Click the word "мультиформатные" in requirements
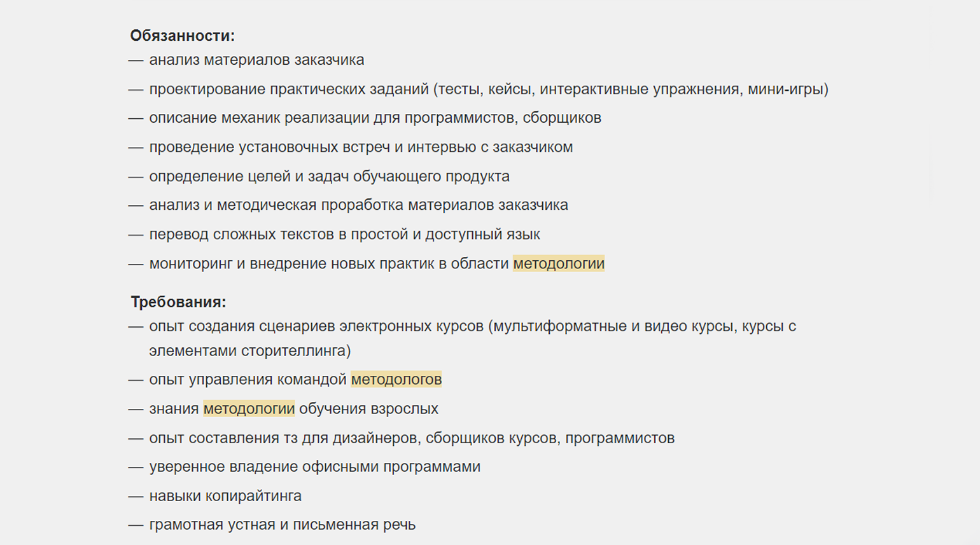980x545 pixels. [560, 326]
